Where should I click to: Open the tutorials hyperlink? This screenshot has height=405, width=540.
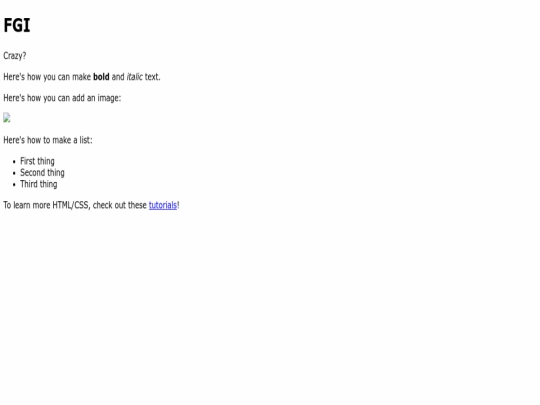point(163,205)
